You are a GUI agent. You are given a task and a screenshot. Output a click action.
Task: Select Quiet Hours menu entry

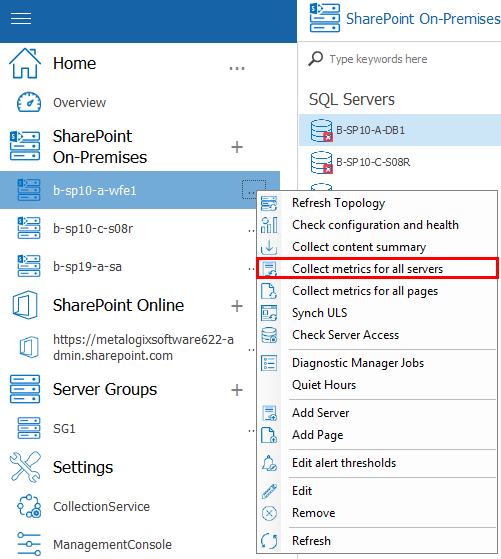pyautogui.click(x=377, y=385)
